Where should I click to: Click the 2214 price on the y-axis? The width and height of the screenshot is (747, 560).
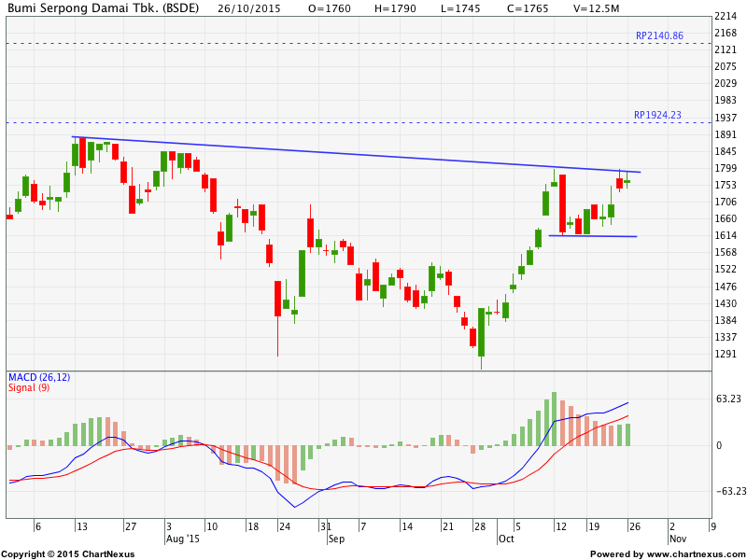[726, 17]
